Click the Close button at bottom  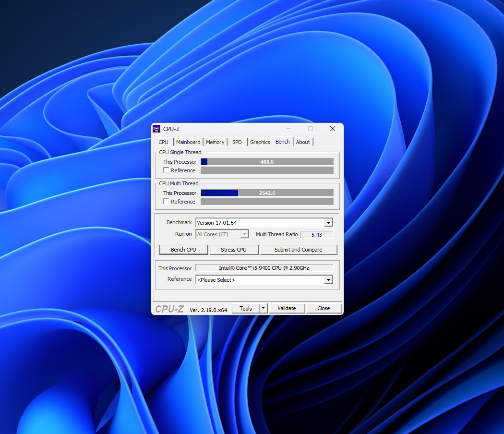324,308
